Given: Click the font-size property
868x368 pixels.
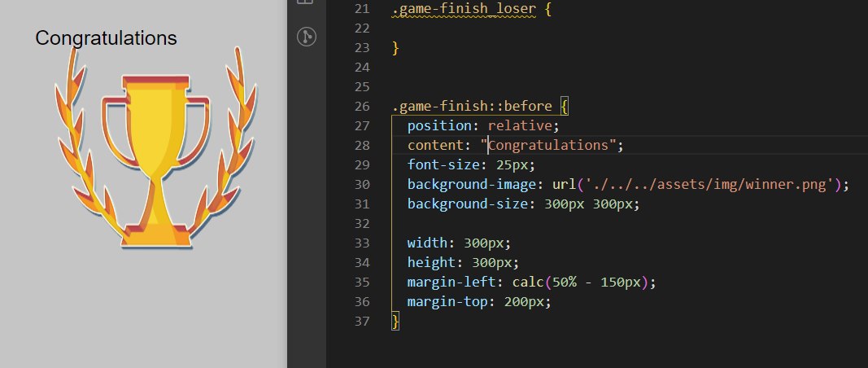Looking at the screenshot, I should 443,164.
